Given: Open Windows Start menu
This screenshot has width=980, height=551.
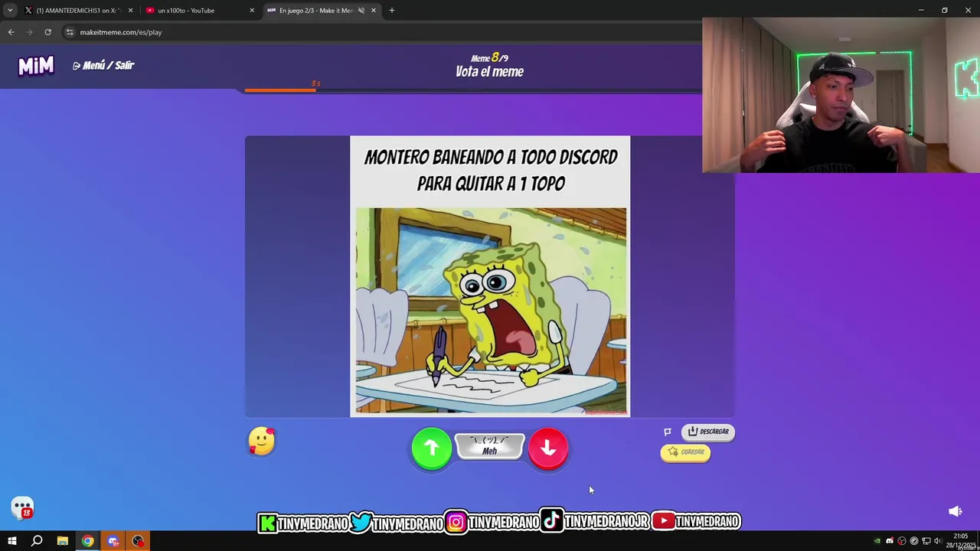Looking at the screenshot, I should tap(11, 541).
